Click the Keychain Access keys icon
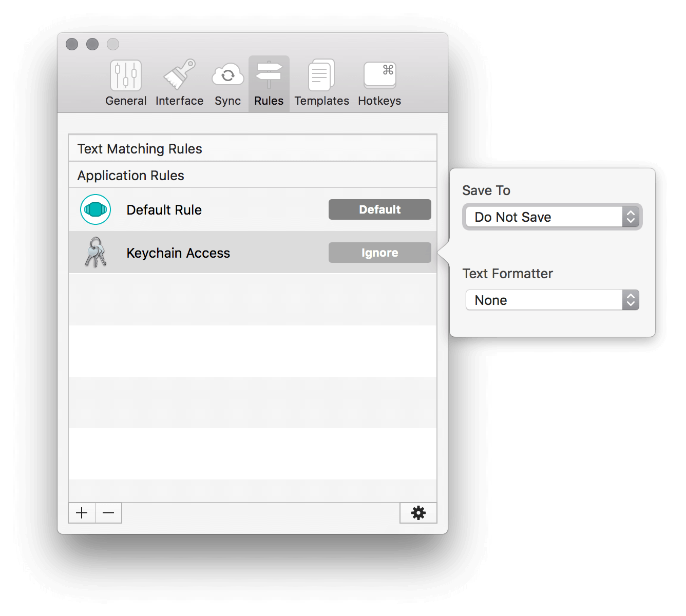Viewport: 686px width, 616px height. [96, 253]
